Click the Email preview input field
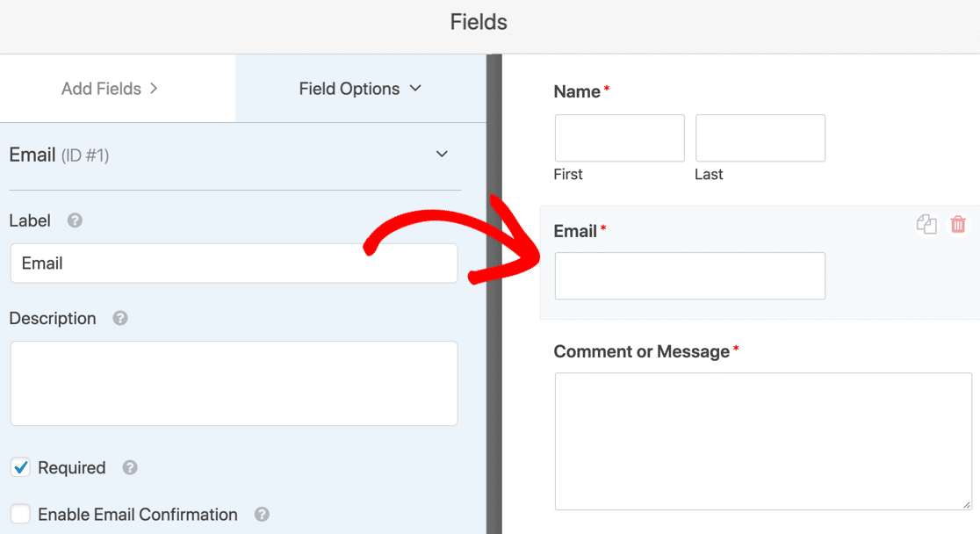Image resolution: width=980 pixels, height=534 pixels. pyautogui.click(x=689, y=276)
